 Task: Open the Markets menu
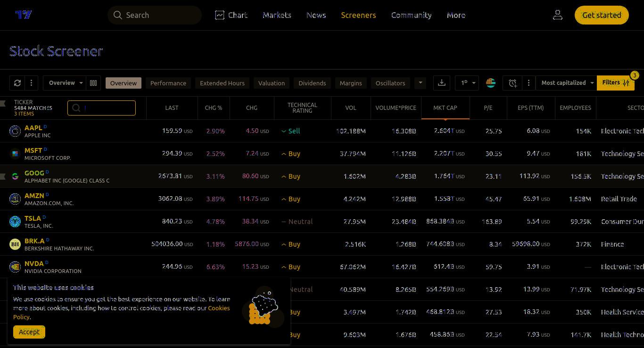277,15
